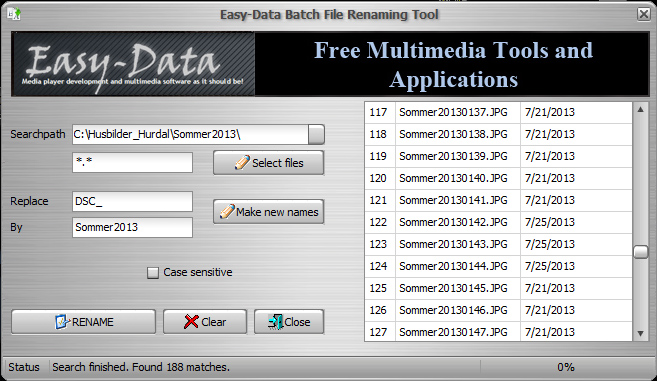The height and width of the screenshot is (381, 657).
Task: Click the RENAME button
Action: pyautogui.click(x=83, y=322)
